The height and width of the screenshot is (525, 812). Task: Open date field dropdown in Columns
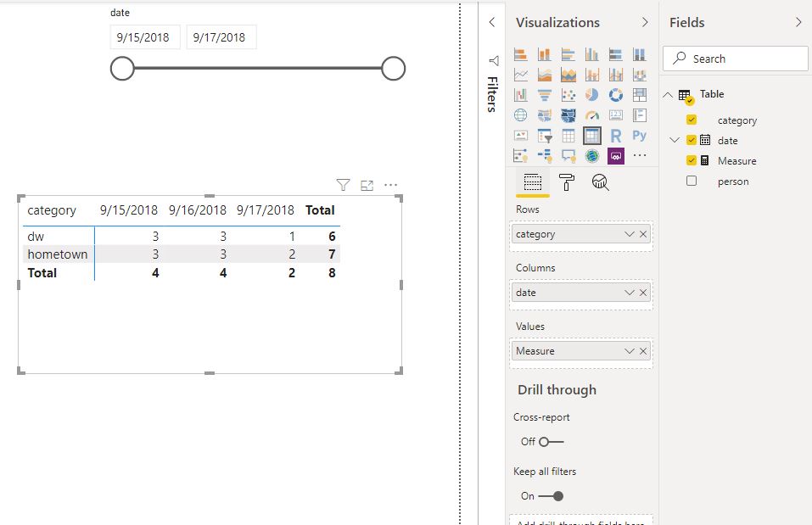point(630,293)
